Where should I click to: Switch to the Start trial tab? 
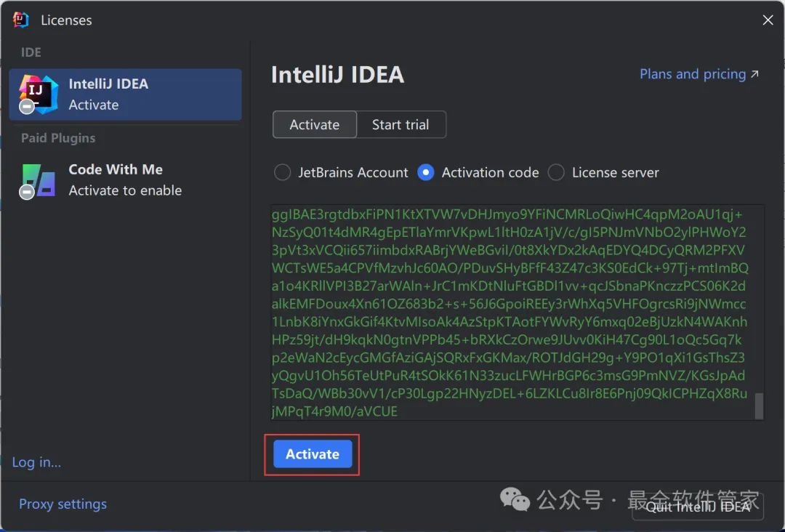(400, 124)
